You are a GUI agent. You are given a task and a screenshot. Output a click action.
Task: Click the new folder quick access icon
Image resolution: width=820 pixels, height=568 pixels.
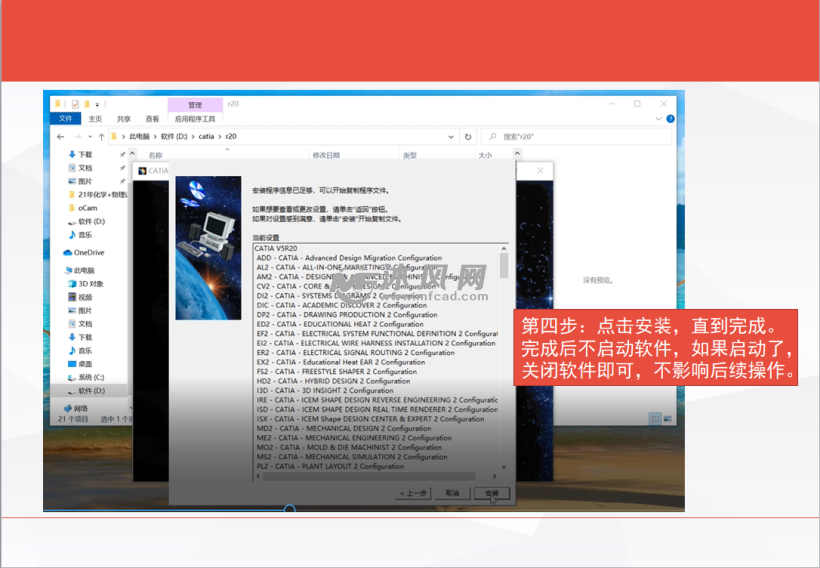87,104
